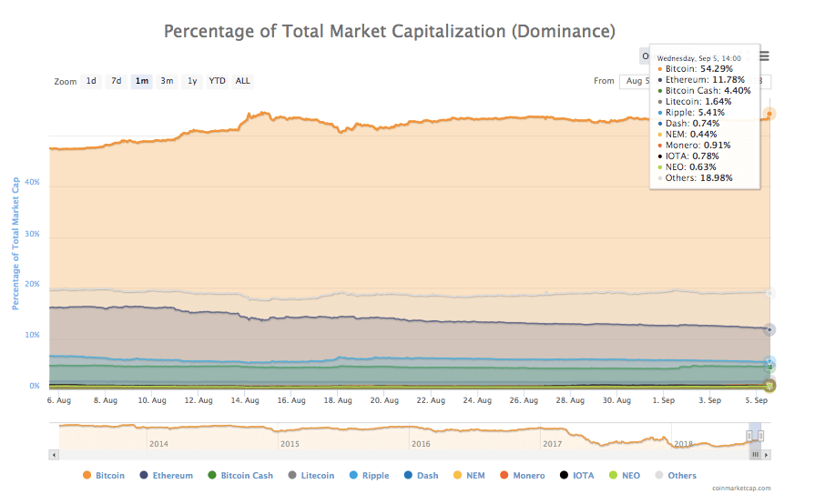This screenshot has width=815, height=504.
Task: Click Ethereum data point marker on Sep 5
Action: click(x=769, y=329)
